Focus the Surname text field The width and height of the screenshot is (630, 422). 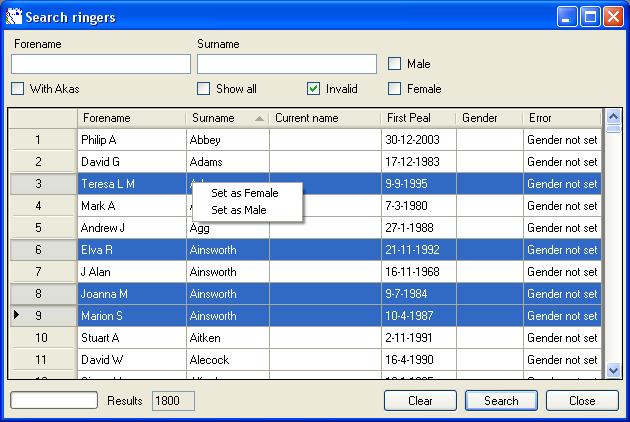(x=286, y=64)
